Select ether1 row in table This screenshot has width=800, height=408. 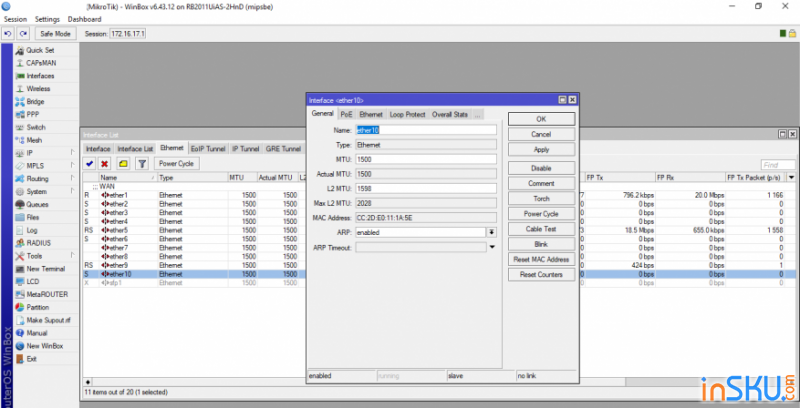[439, 195]
